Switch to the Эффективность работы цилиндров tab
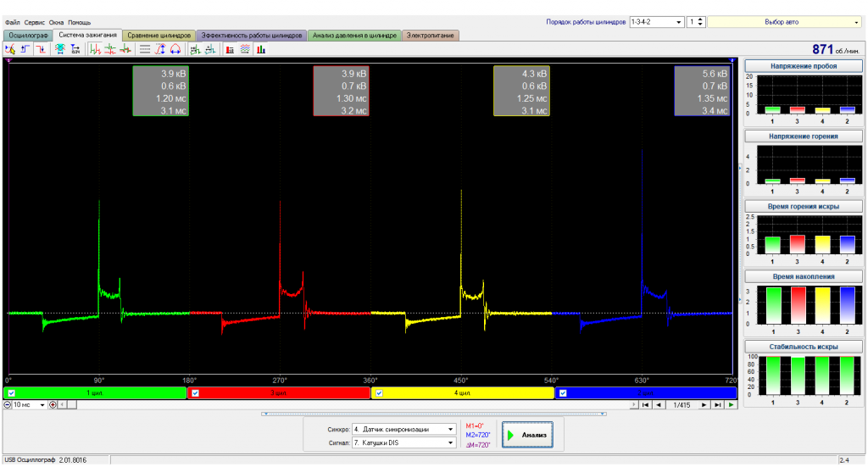 coord(251,36)
